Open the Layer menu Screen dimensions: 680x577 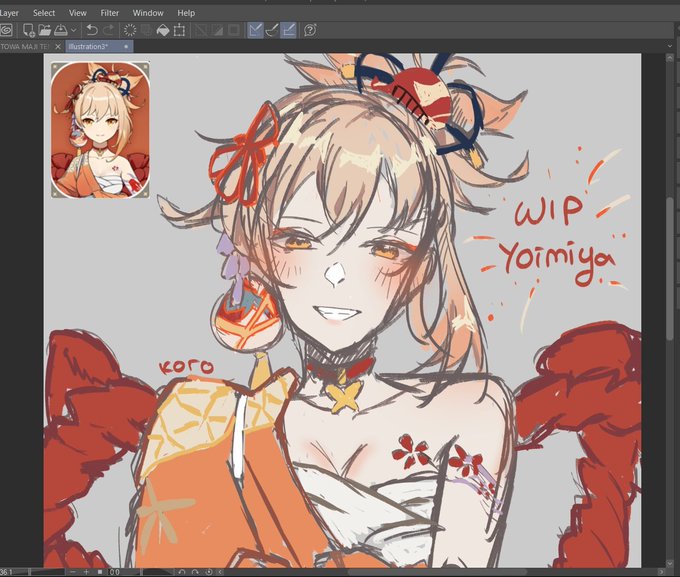click(x=9, y=13)
